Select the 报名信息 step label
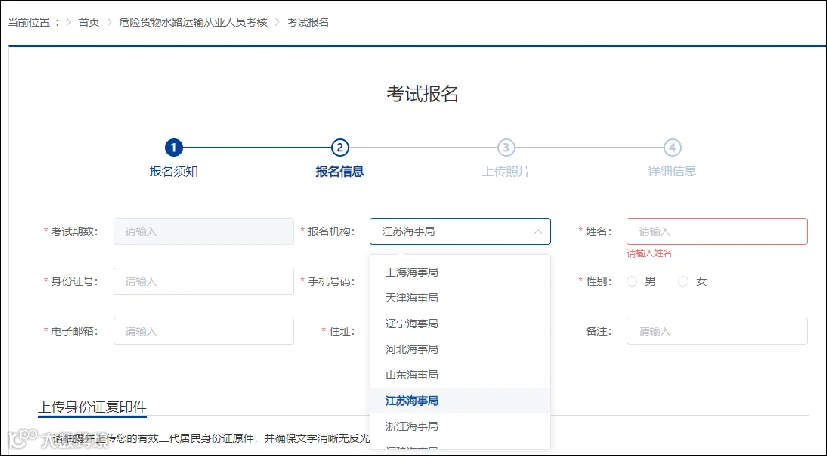Image resolution: width=827 pixels, height=456 pixels. [x=340, y=171]
